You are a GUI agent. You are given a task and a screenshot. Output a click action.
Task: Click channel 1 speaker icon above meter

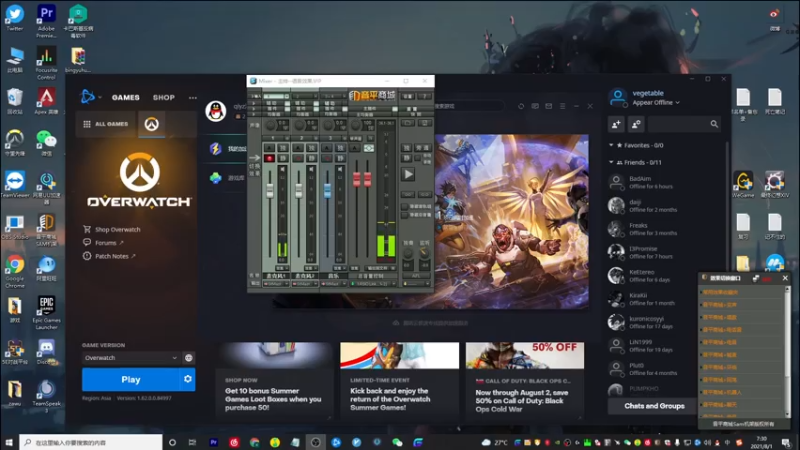coord(282,169)
